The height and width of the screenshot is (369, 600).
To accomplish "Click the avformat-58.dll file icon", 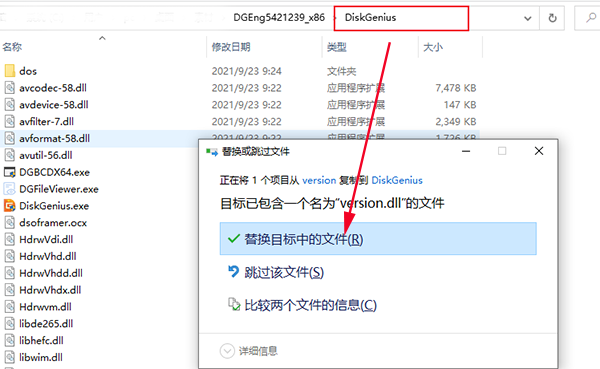I will tap(10, 138).
